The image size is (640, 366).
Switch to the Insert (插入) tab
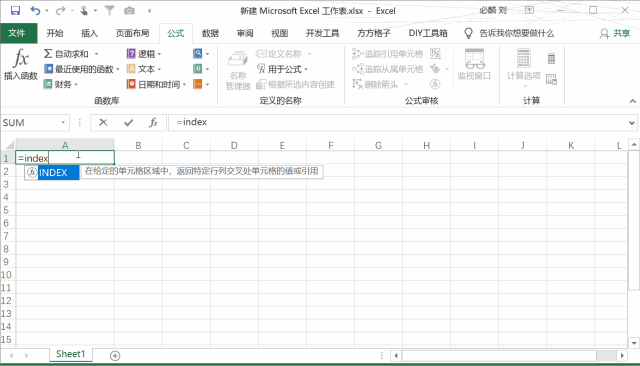89,33
